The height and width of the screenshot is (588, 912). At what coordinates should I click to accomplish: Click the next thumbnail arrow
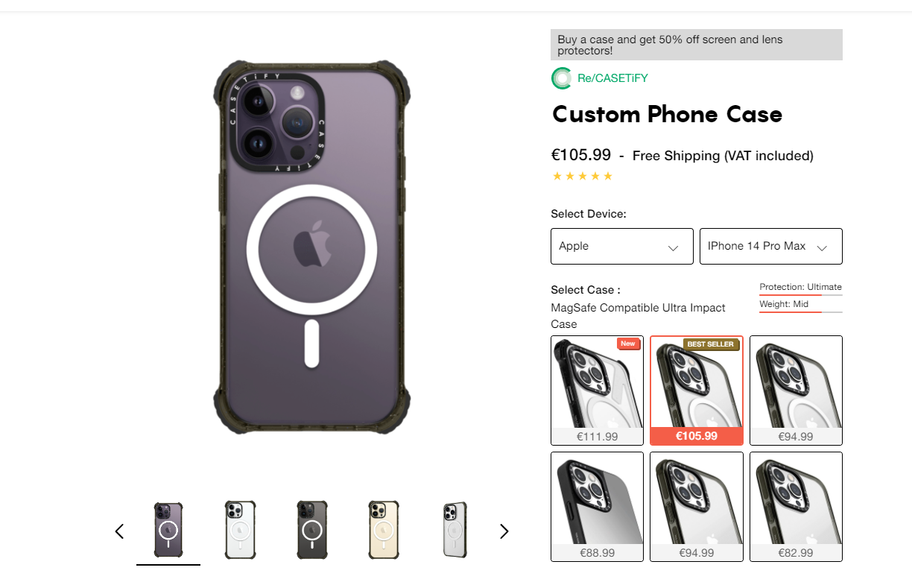click(504, 531)
